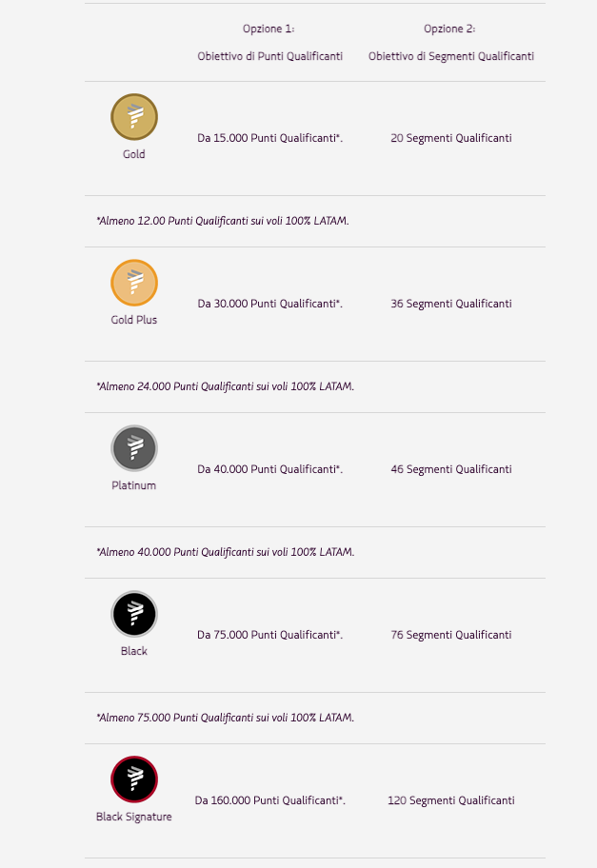
Task: Click the Opzione 1 column header
Action: tap(269, 42)
